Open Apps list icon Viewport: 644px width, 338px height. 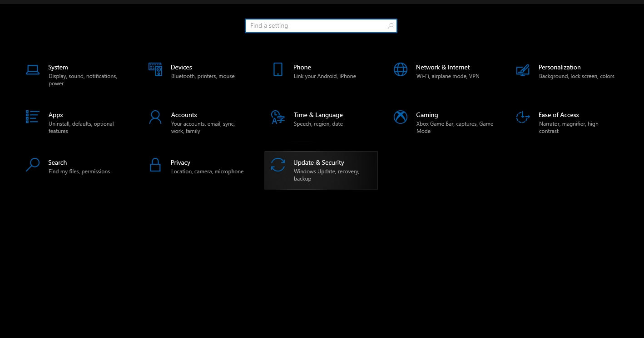coord(33,117)
